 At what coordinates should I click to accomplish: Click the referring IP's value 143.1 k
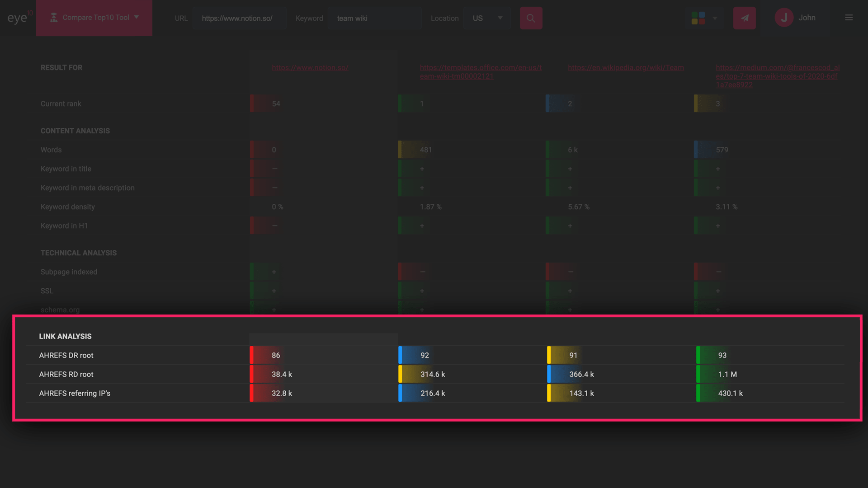581,393
